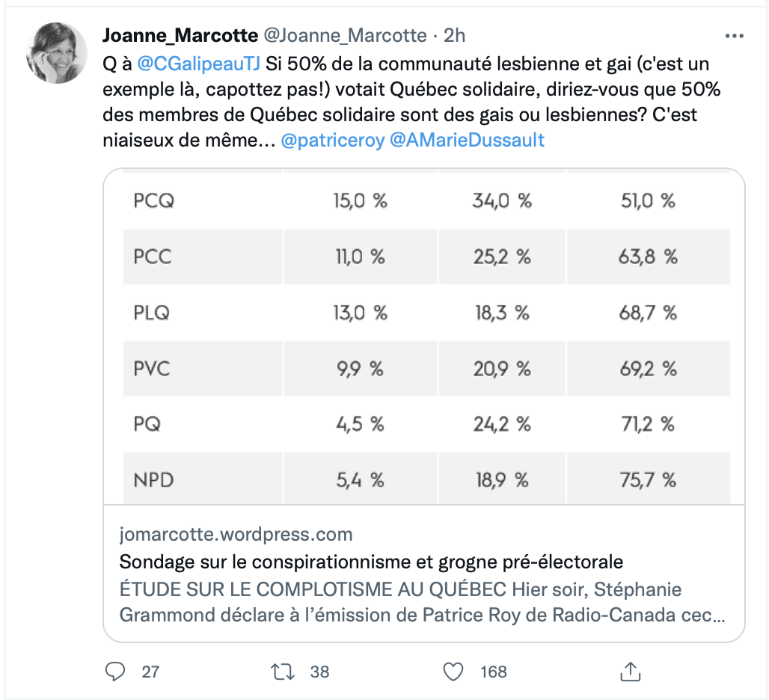
Task: Open article titled Sondage sur le conspirationnisme
Action: (x=371, y=562)
